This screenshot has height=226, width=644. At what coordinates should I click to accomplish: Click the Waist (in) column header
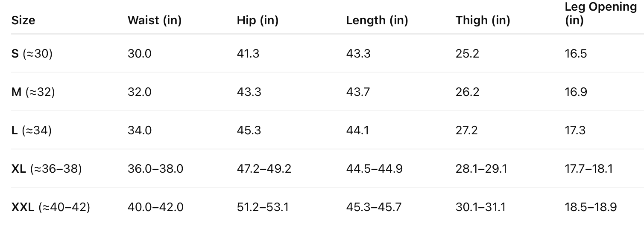154,20
